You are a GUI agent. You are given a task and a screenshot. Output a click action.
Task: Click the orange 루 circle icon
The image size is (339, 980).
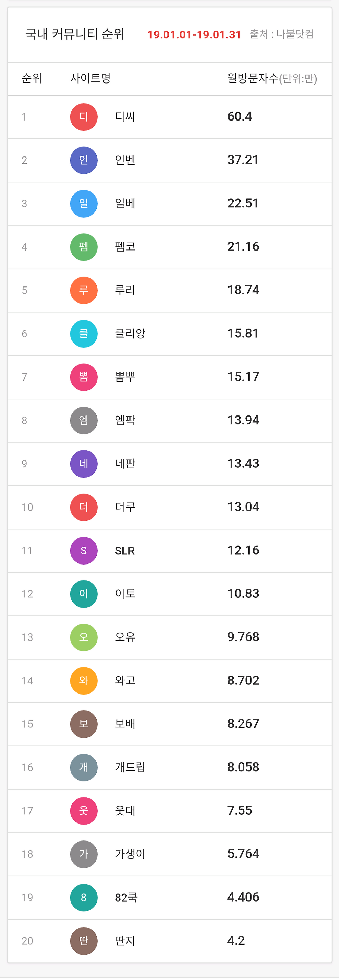[x=84, y=290]
